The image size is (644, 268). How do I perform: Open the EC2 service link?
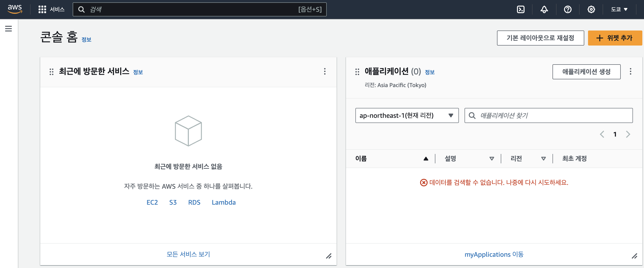point(152,202)
